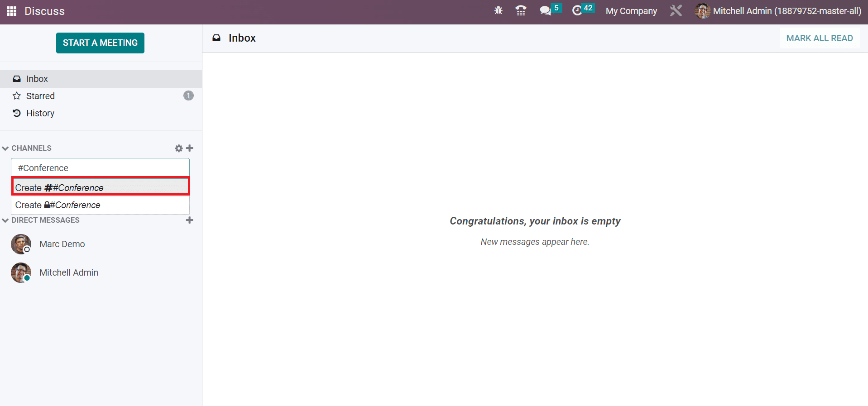The height and width of the screenshot is (406, 868).
Task: Collapse the Direct Messages category
Action: point(41,220)
